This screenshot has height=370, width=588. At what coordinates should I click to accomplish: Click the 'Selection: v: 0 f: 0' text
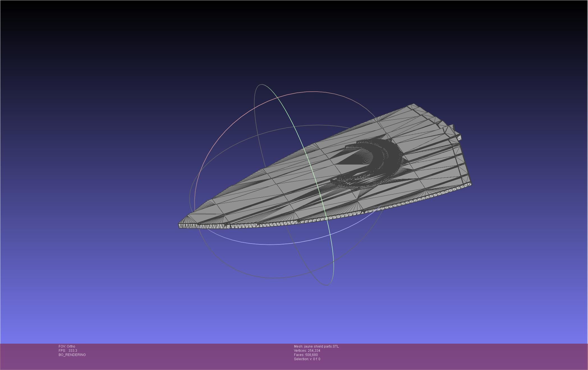click(307, 359)
